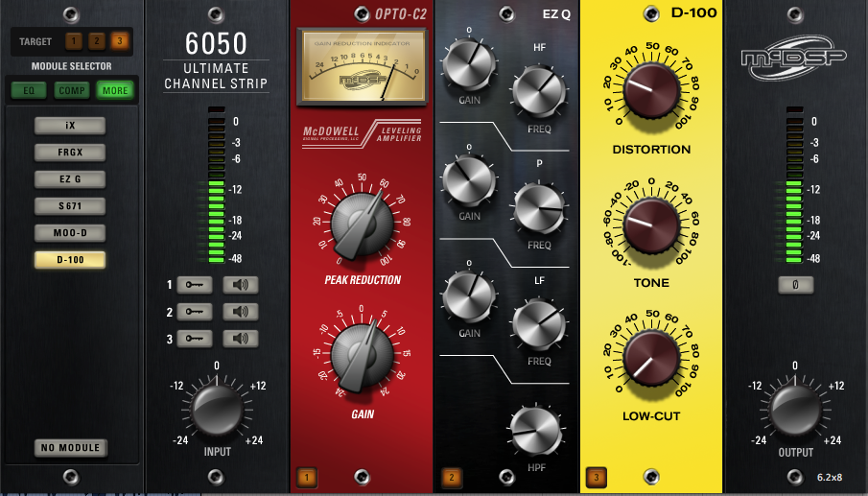This screenshot has height=496, width=868.
Task: Click the D-100 LOW-CUT knob
Action: click(x=651, y=359)
